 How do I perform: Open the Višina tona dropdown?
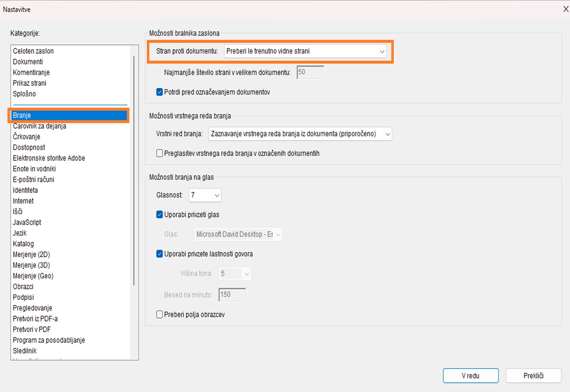[x=235, y=273]
